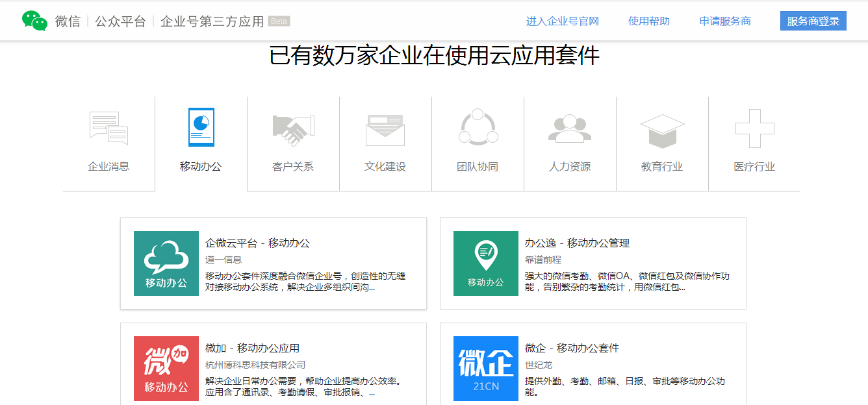Open the 微企 - 移动办公套件 title
Screen dimensions: 868x405
click(572, 349)
